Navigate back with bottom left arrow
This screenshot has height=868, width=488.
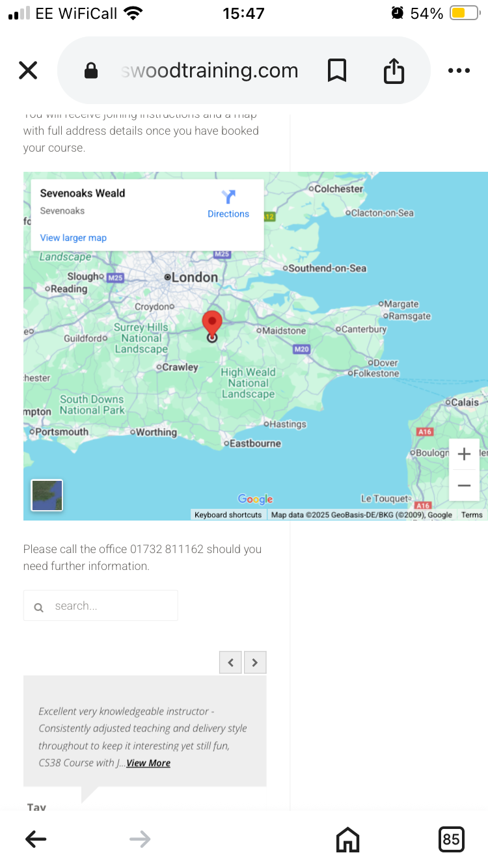pyautogui.click(x=36, y=839)
